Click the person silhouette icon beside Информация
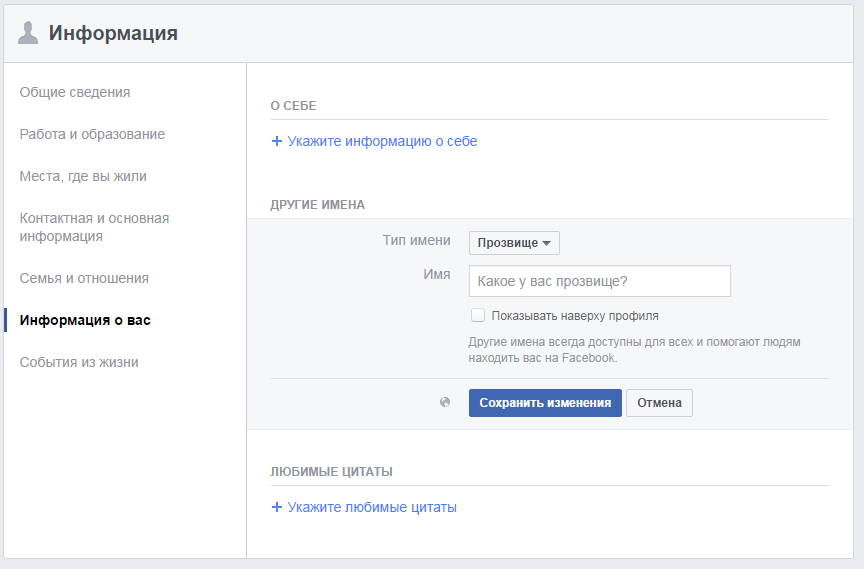 pos(28,33)
